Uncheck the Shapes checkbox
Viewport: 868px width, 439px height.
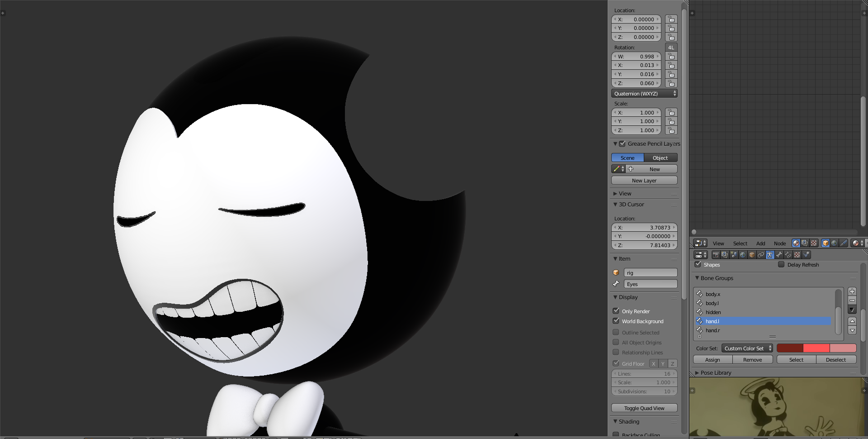click(698, 264)
